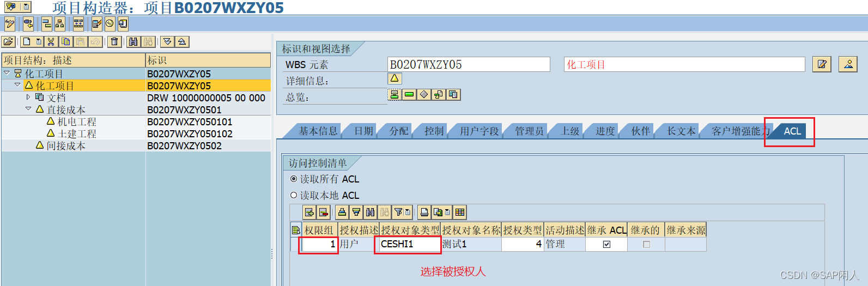Click the expand all double-down arrow icon
The height and width of the screenshot is (286, 868).
tap(167, 41)
